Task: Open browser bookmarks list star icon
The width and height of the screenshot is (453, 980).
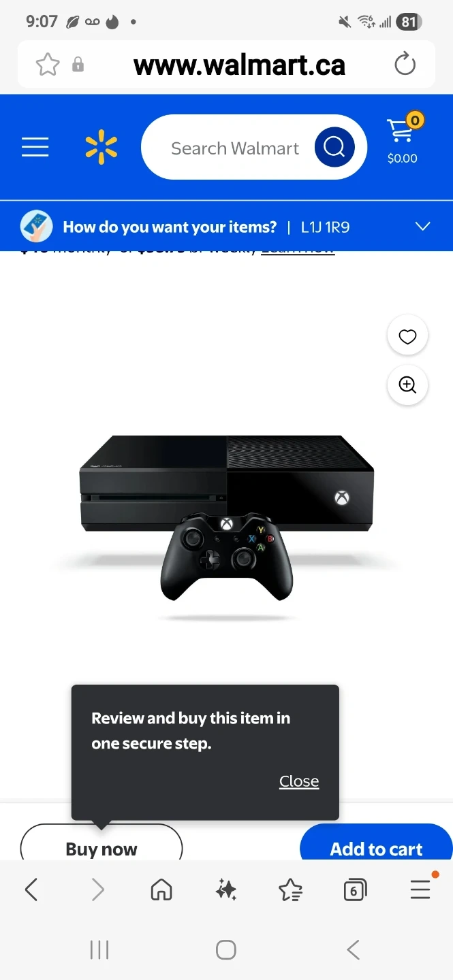Action: [291, 889]
